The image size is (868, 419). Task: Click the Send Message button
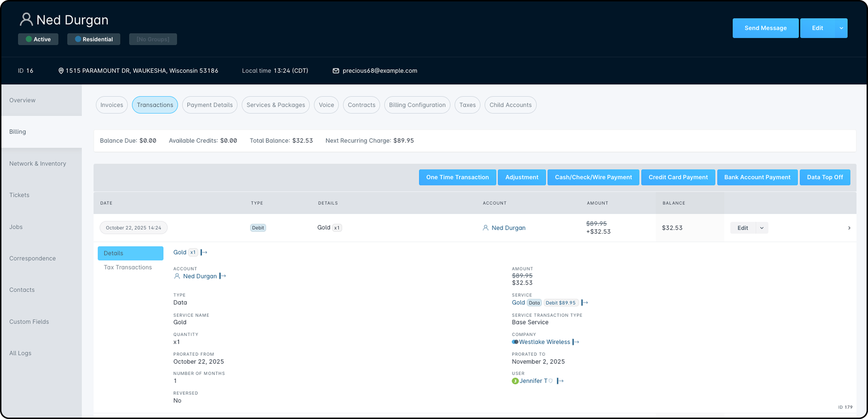pyautogui.click(x=765, y=28)
